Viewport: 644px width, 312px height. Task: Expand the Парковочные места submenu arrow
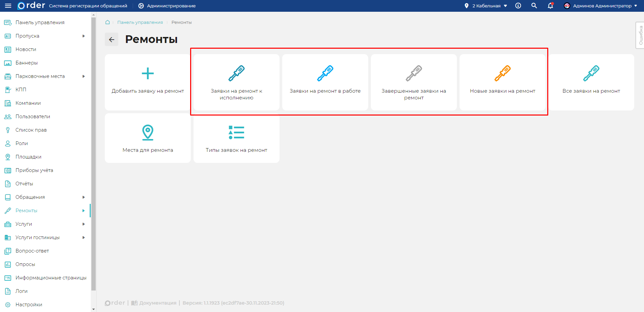84,76
